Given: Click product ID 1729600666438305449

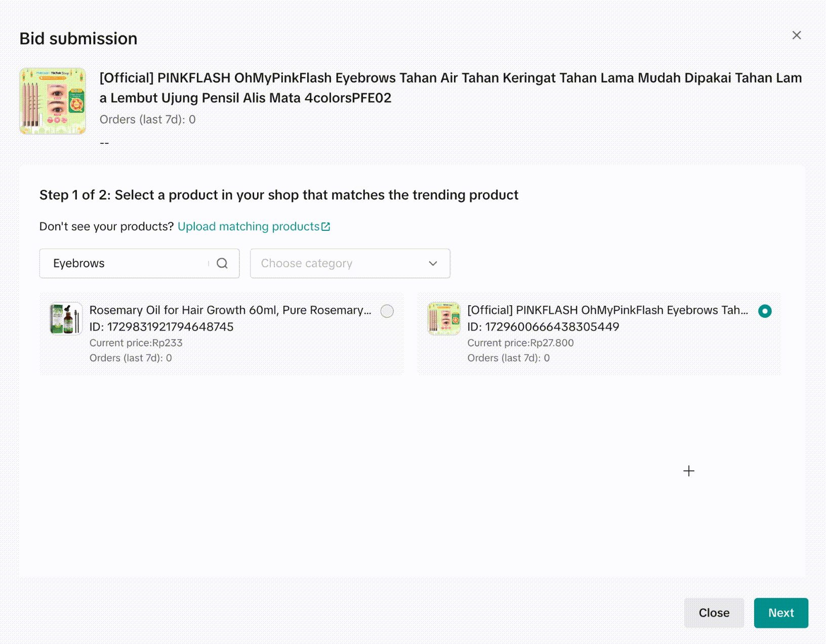Looking at the screenshot, I should pos(543,327).
